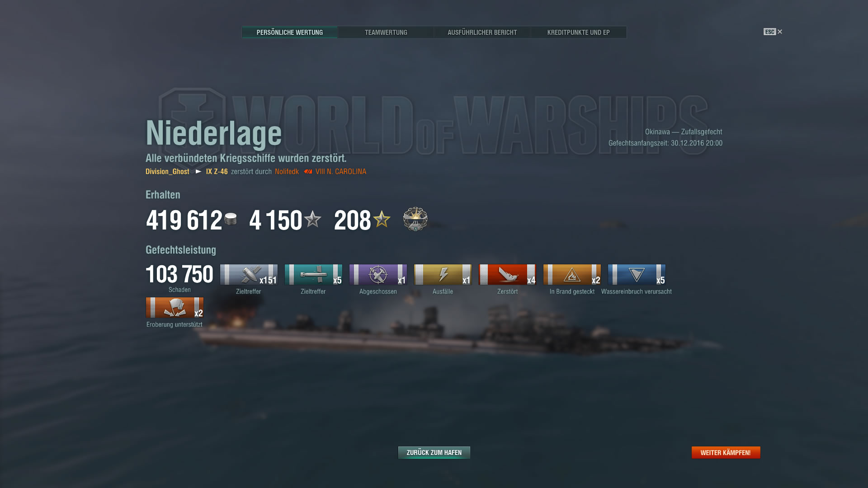Click the Ausfälle lightning ribbon
The width and height of the screenshot is (868, 488).
click(443, 275)
